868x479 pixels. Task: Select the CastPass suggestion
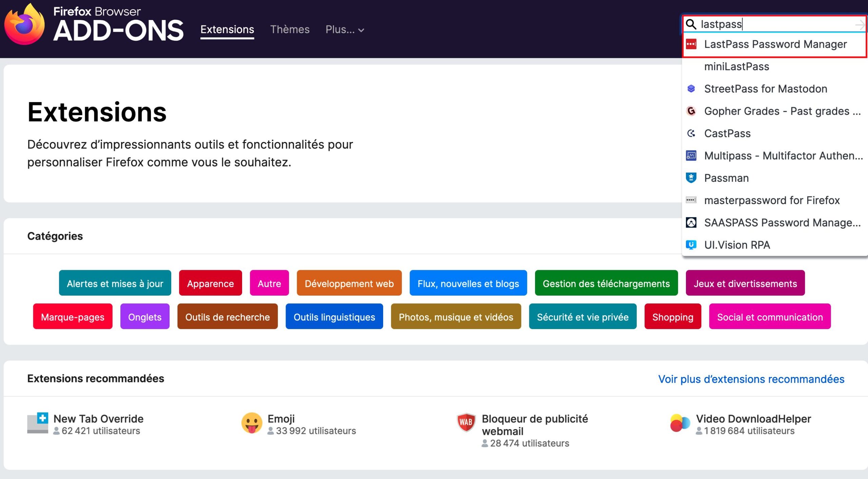[x=774, y=134]
